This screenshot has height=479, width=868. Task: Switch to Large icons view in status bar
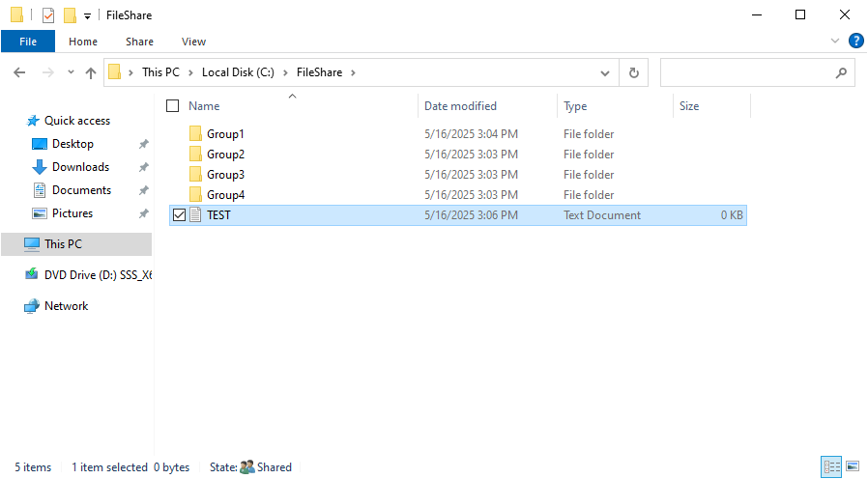coord(854,466)
